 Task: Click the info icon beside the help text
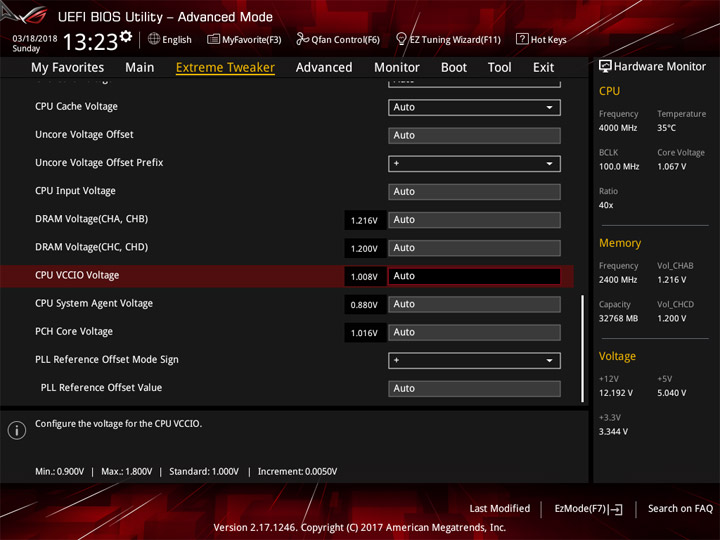pos(17,430)
